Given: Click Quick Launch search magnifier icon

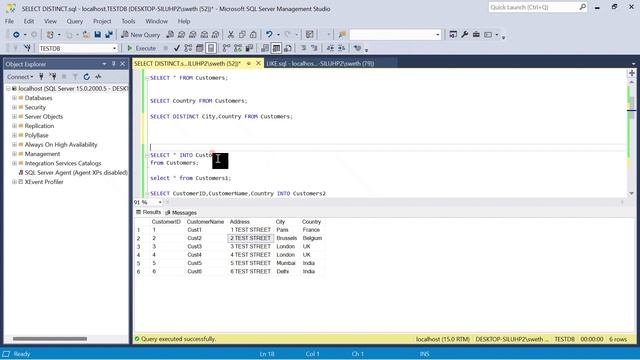Looking at the screenshot, I should 582,7.
